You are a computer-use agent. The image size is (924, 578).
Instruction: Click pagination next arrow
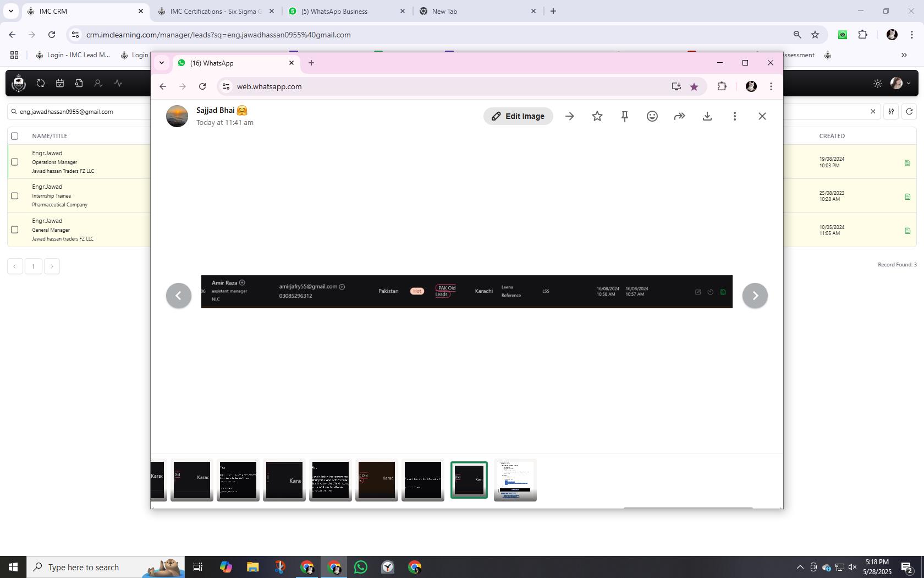pyautogui.click(x=52, y=266)
